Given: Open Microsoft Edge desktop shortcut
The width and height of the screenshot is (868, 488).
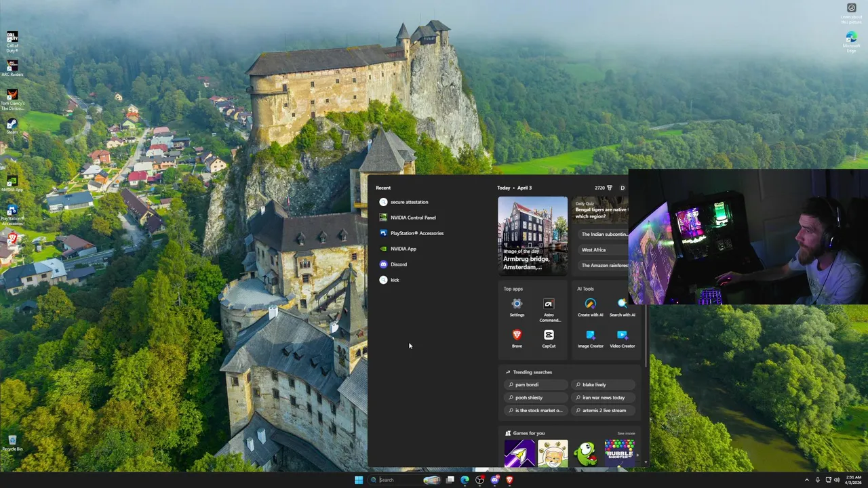Looking at the screenshot, I should 851,42.
